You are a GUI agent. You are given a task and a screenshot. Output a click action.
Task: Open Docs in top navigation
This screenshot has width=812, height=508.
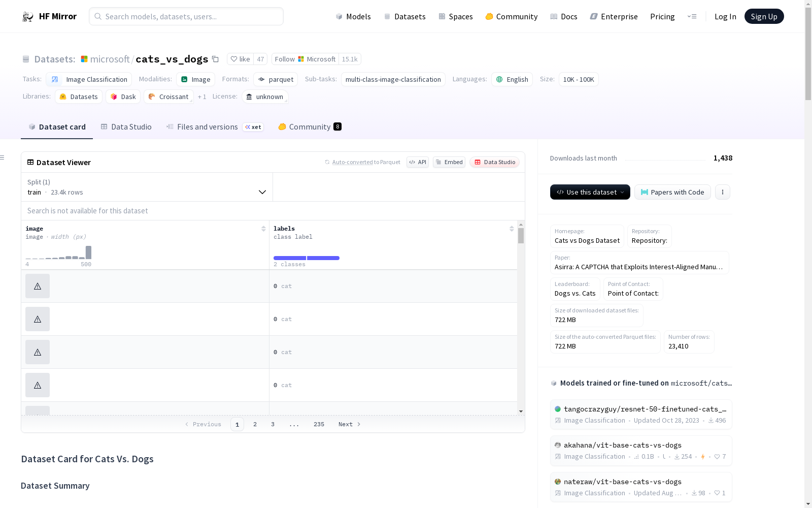(x=564, y=16)
